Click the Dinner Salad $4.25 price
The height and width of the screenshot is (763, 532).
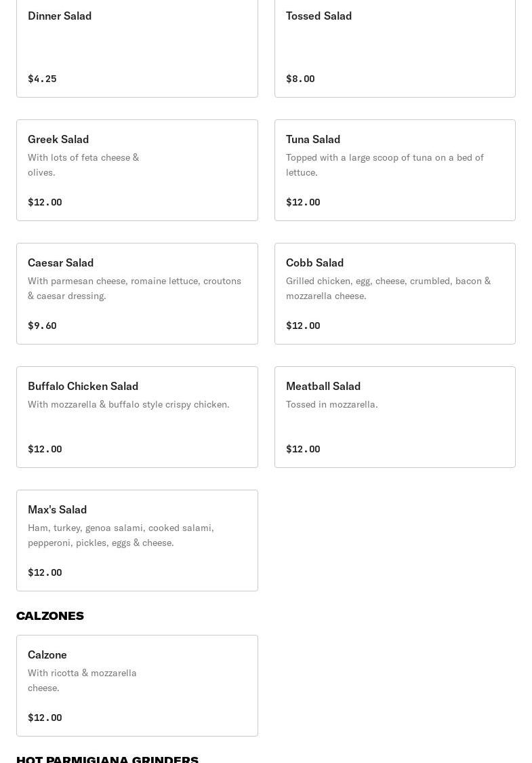(x=42, y=79)
